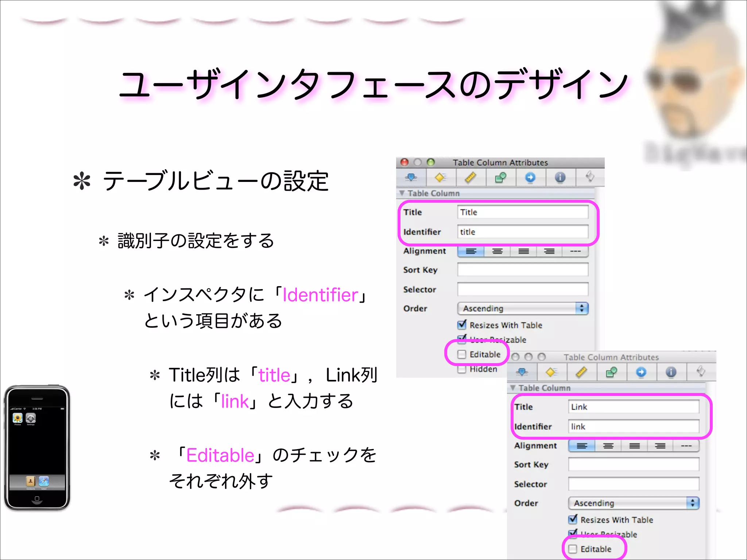Viewport: 747px width, 560px height.
Task: Select justified alignment in lower window
Action: tap(634, 446)
